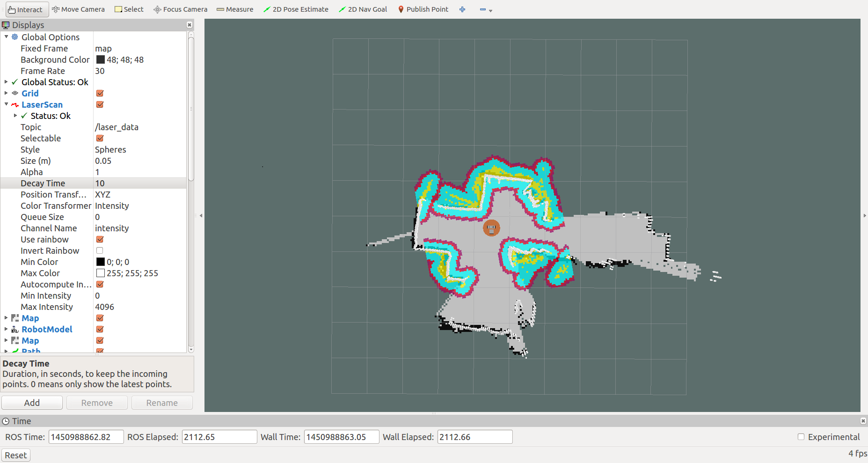This screenshot has width=868, height=463.
Task: Click the Grid display icon
Action: [x=15, y=93]
